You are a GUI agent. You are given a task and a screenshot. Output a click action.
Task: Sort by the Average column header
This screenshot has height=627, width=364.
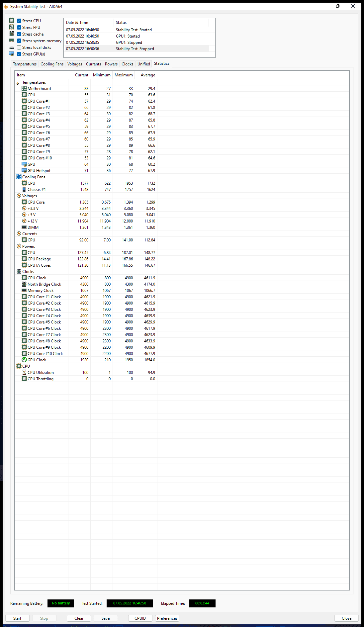(146, 75)
